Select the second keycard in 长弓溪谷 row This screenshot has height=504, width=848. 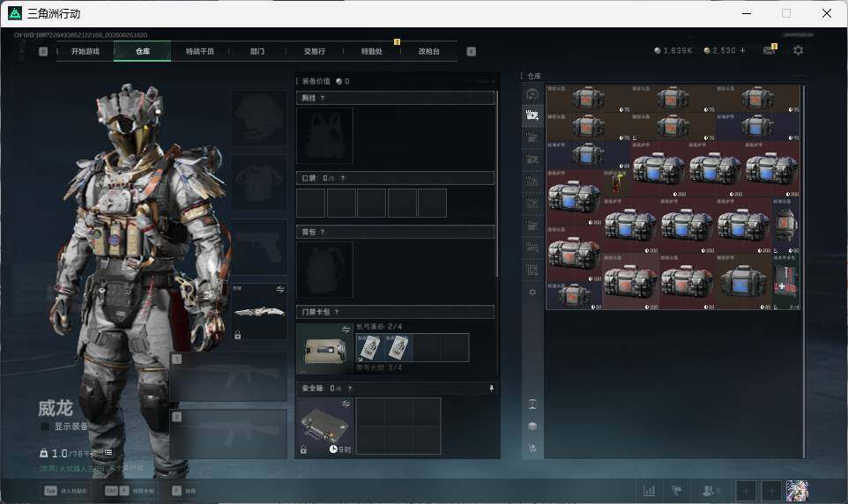tap(398, 347)
